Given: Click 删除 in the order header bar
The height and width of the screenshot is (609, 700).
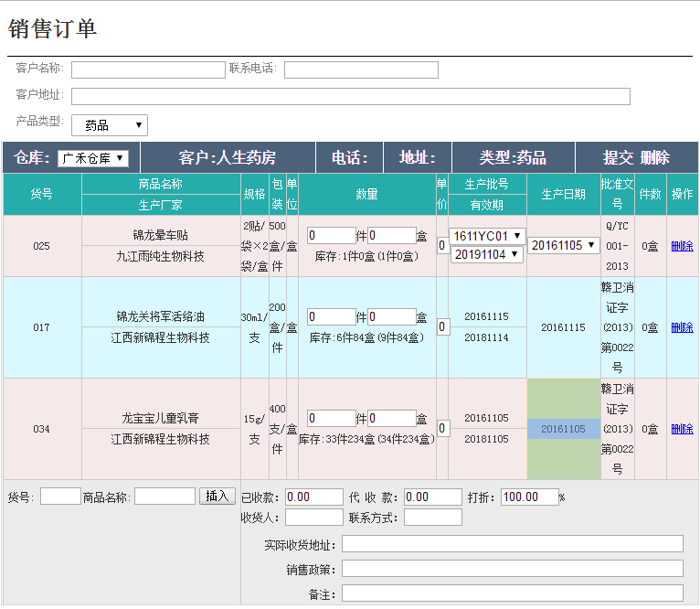Looking at the screenshot, I should tap(654, 157).
